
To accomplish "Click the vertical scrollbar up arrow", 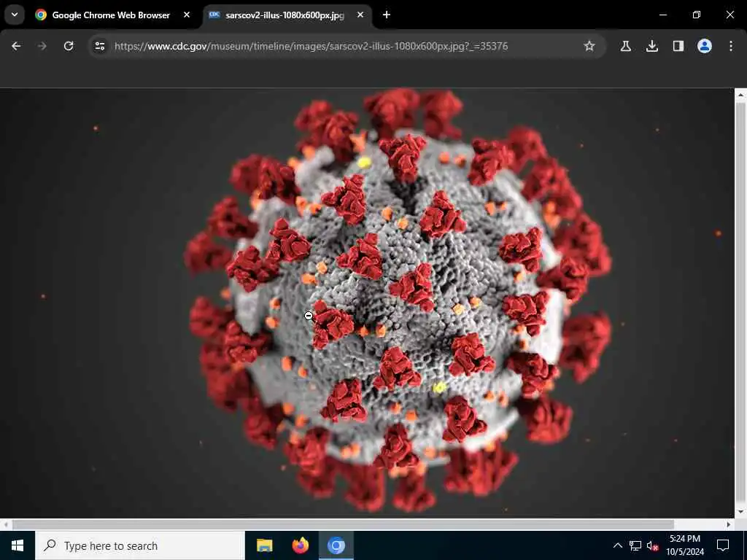I will [x=740, y=95].
